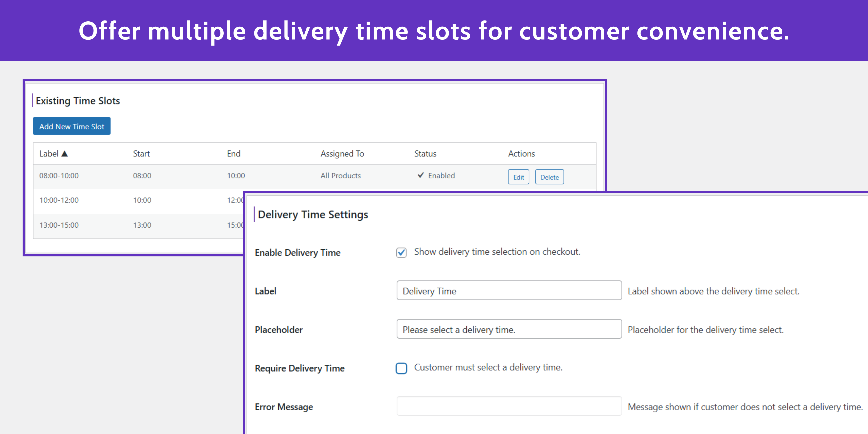Uncheck Show delivery time selection on checkout
The height and width of the screenshot is (434, 868).
click(401, 253)
